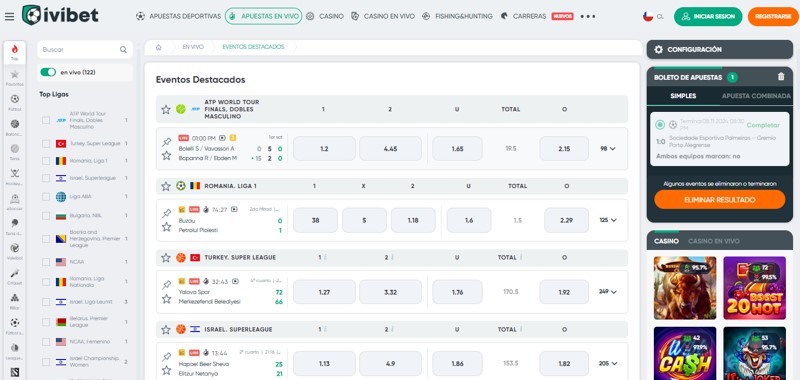Click the ivibet logo
Screen dimensions: 800x380
pos(60,15)
